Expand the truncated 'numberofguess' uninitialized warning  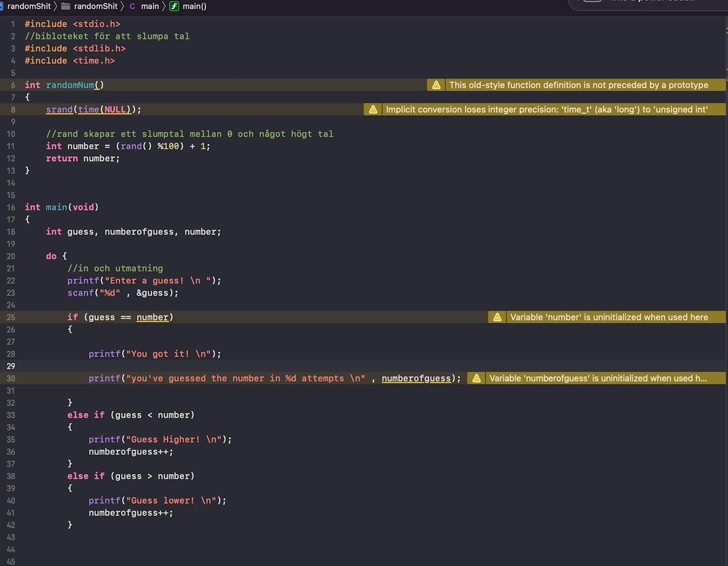coord(598,378)
